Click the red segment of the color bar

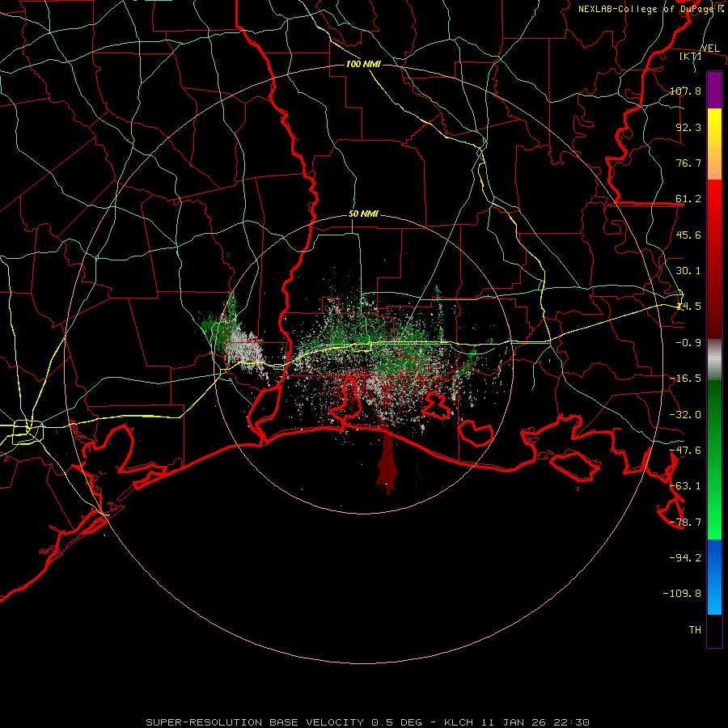coord(714,259)
